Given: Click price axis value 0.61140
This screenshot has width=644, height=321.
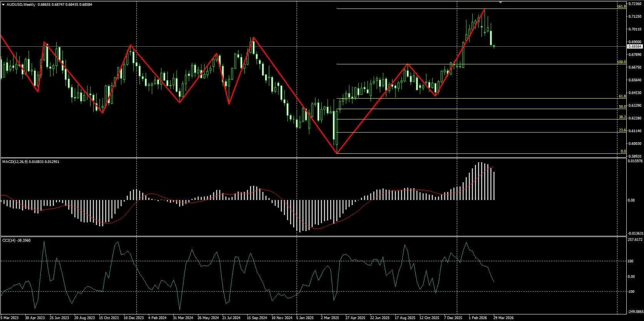Looking at the screenshot, I should (x=634, y=131).
